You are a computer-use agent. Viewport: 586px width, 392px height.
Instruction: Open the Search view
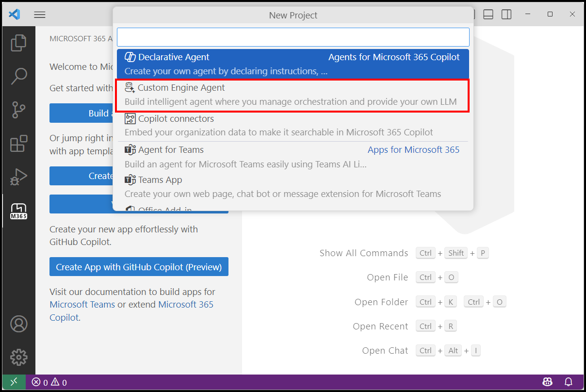18,76
